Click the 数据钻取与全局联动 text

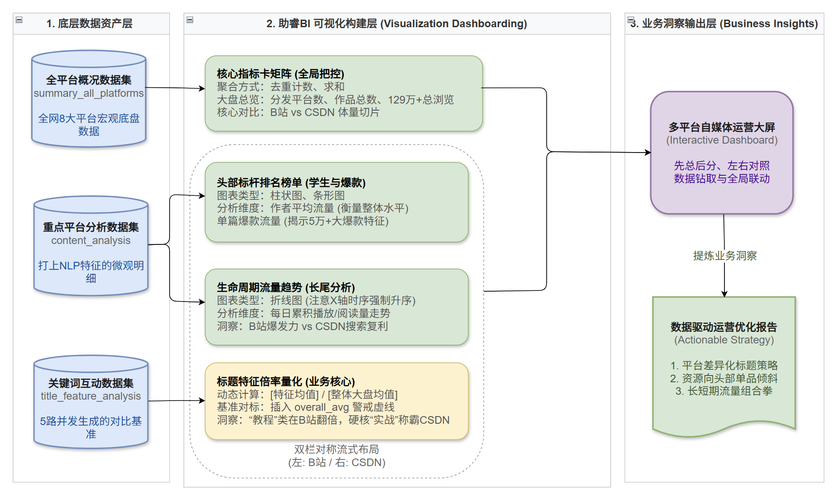point(722,178)
